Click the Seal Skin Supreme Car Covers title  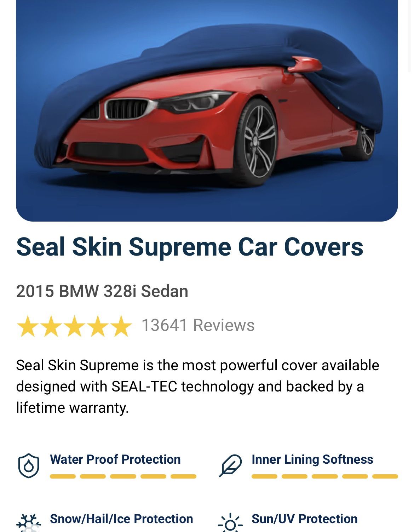click(x=190, y=247)
